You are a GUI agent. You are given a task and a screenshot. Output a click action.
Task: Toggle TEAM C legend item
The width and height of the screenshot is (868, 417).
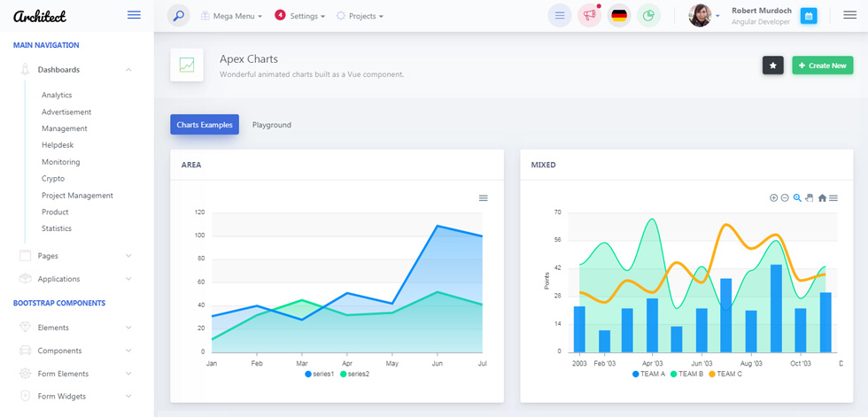(725, 375)
